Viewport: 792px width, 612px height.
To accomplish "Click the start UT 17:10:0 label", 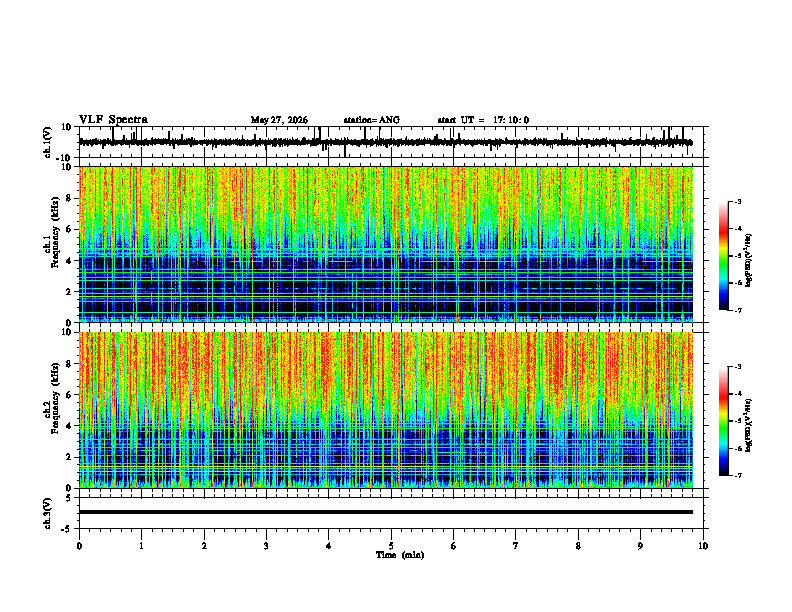I will [483, 120].
